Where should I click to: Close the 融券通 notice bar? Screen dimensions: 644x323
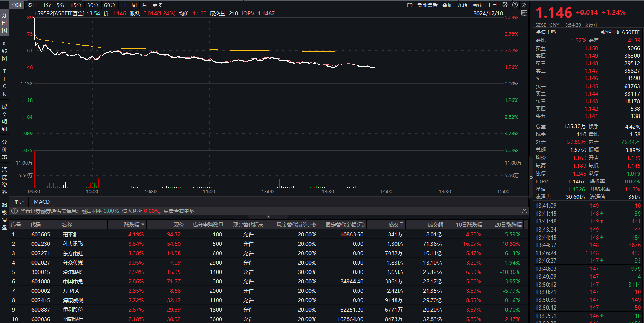524,211
